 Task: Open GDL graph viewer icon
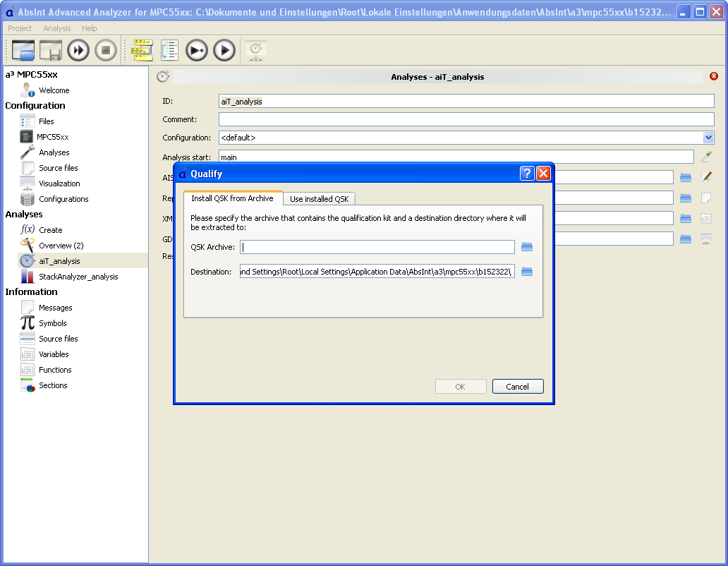pos(706,239)
